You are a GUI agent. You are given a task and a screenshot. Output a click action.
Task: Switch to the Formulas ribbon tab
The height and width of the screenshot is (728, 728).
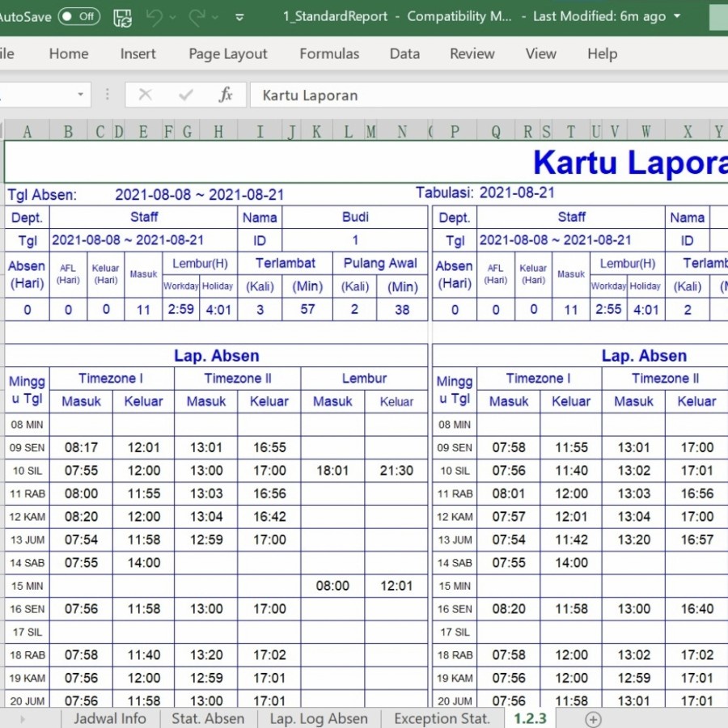329,54
